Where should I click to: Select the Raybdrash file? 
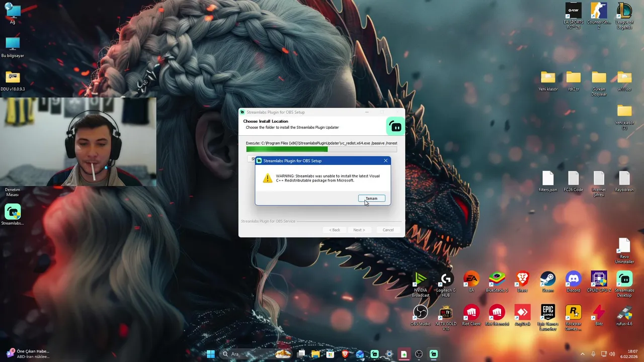[x=624, y=182]
